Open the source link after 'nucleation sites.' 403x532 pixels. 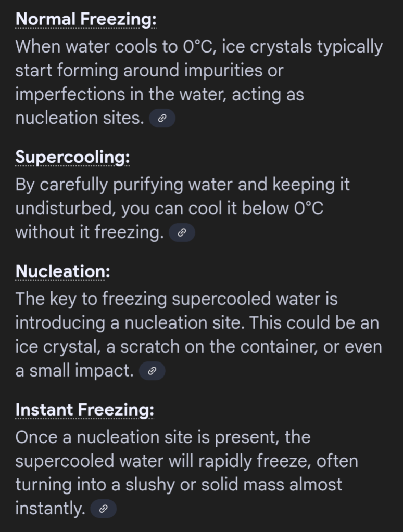(162, 119)
